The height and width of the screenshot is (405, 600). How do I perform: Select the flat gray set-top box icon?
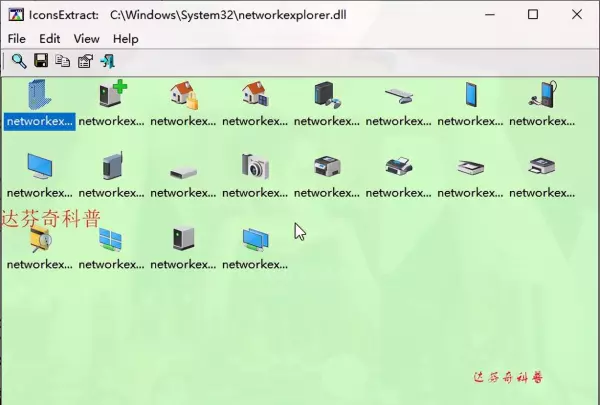[x=183, y=173]
